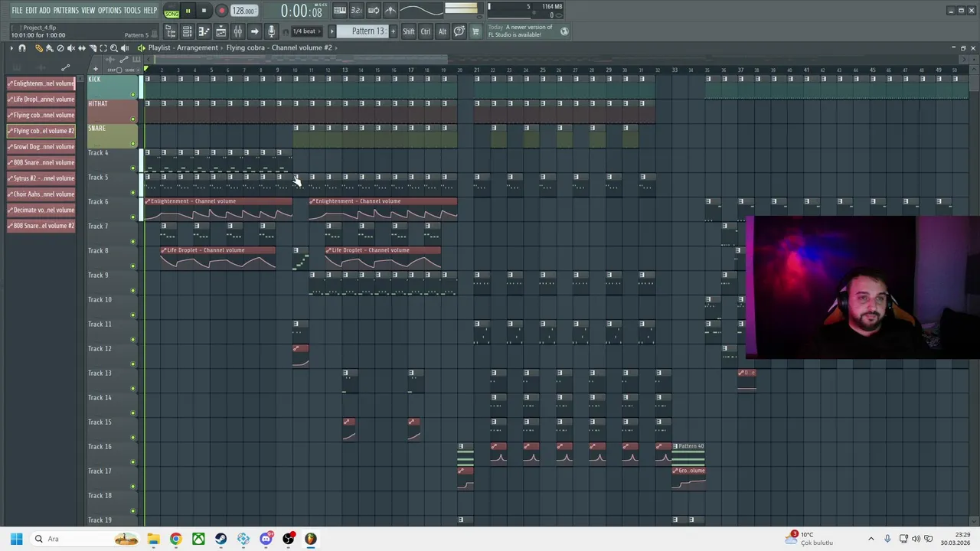Open the Mixer faders icon
Screen dimensions: 980x551
click(237, 31)
